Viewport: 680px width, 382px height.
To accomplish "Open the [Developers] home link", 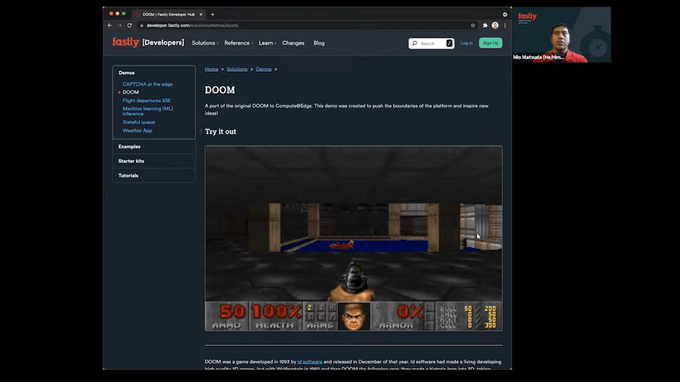I will coord(163,42).
